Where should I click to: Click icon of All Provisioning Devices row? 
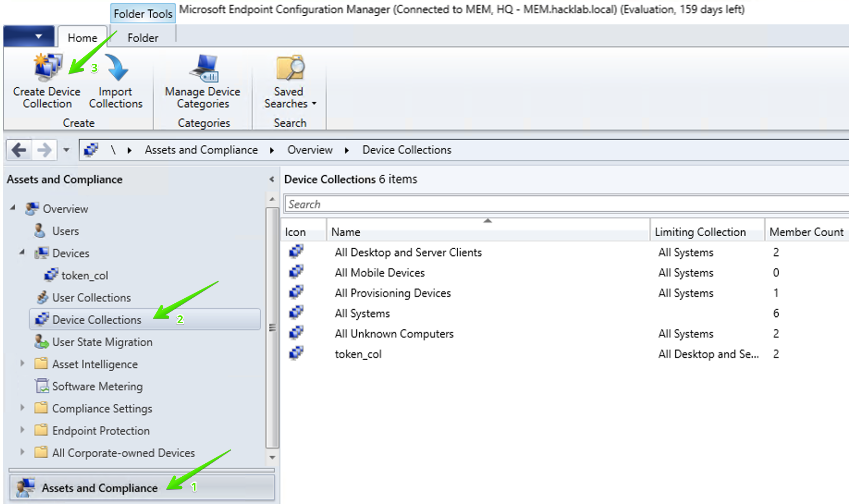(x=296, y=293)
